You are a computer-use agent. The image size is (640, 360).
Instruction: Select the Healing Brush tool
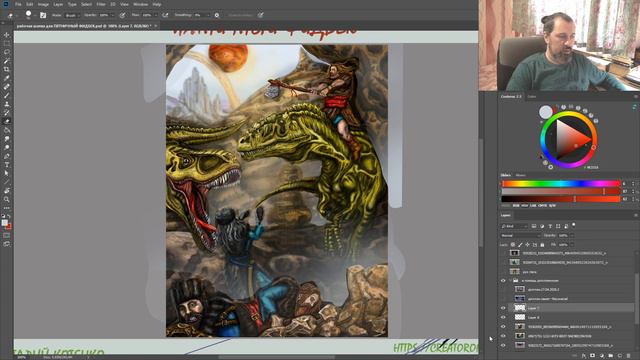7,87
